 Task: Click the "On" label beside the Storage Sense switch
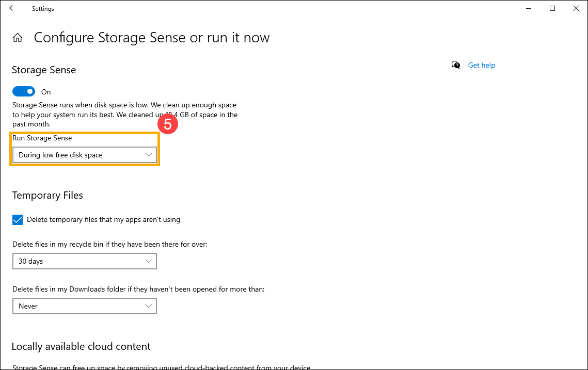coord(46,92)
